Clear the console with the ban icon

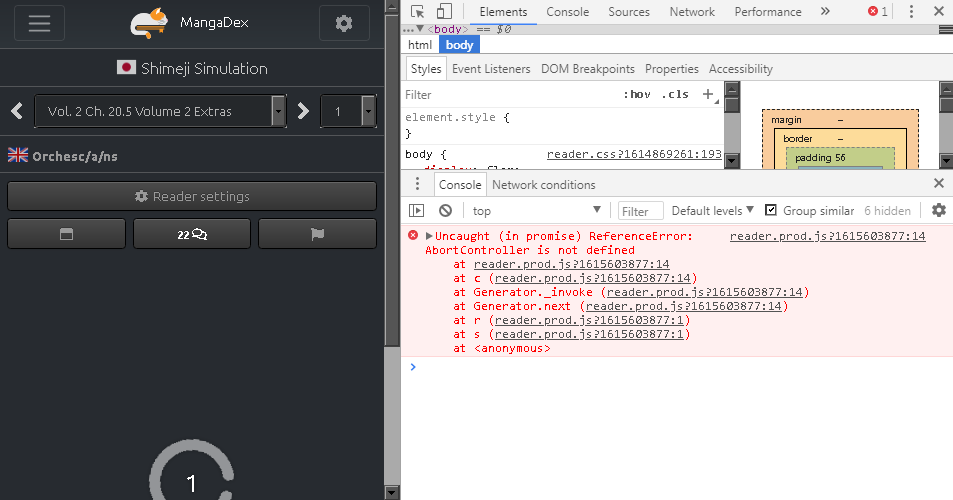coord(445,210)
